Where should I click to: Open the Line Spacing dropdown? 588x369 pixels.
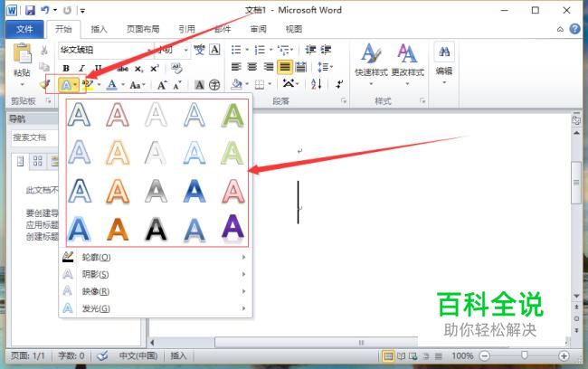325,67
